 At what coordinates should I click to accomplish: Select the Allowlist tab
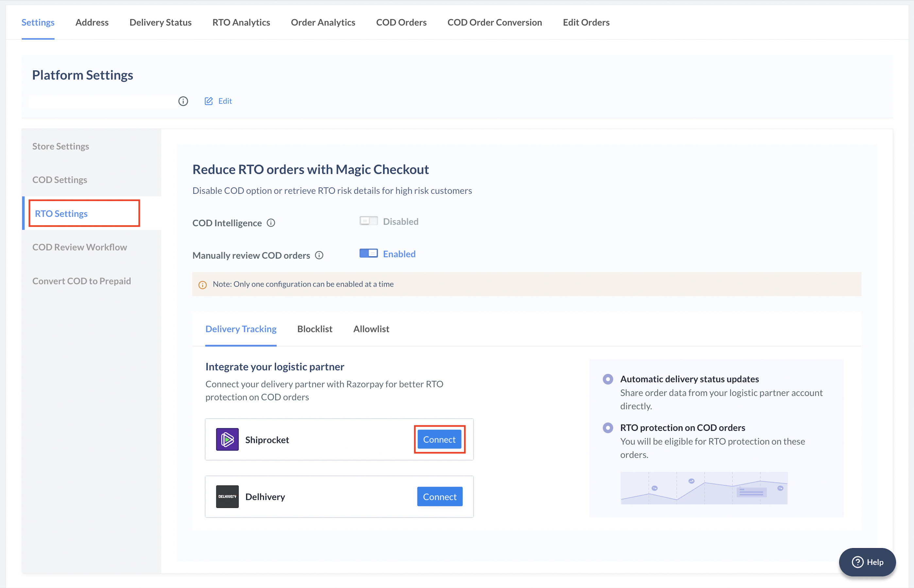pyautogui.click(x=371, y=328)
